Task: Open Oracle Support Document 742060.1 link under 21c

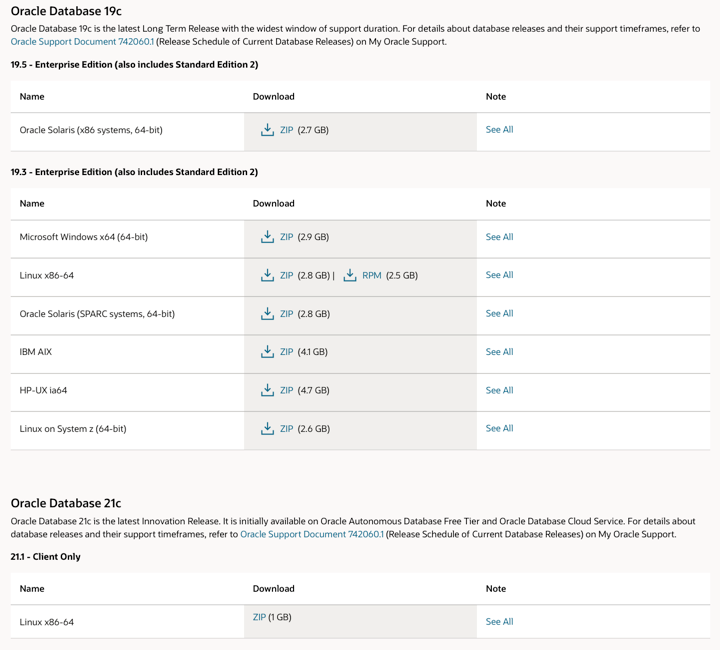Action: point(312,534)
